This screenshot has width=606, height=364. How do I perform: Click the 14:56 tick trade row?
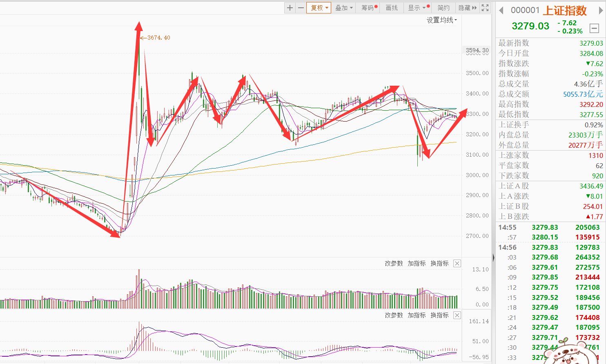(x=550, y=247)
